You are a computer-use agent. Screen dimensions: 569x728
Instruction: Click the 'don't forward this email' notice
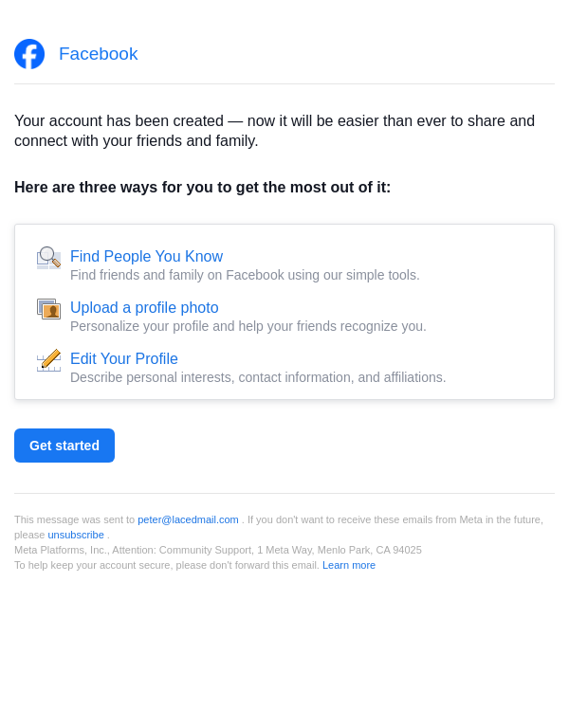(x=166, y=565)
